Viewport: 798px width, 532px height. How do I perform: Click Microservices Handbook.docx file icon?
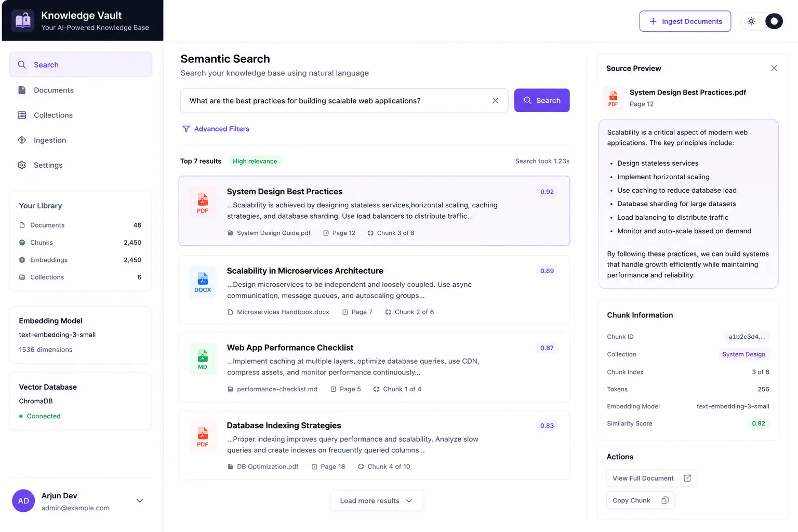[x=230, y=312]
